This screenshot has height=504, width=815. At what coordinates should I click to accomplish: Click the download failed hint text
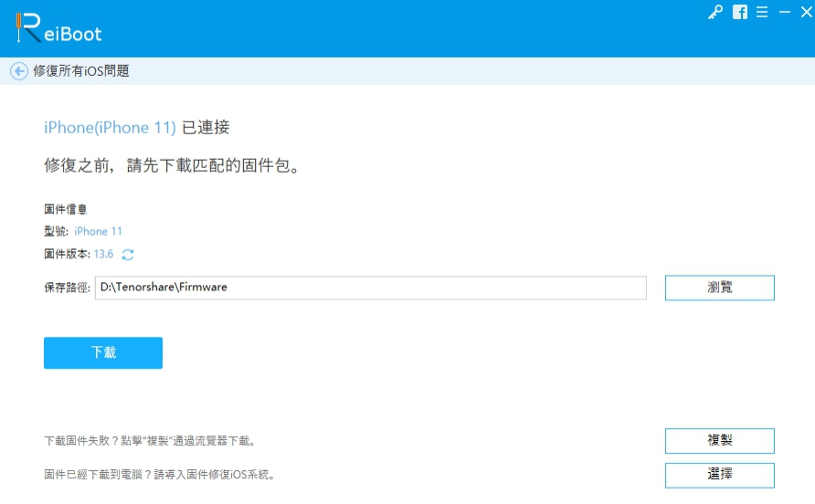[150, 441]
